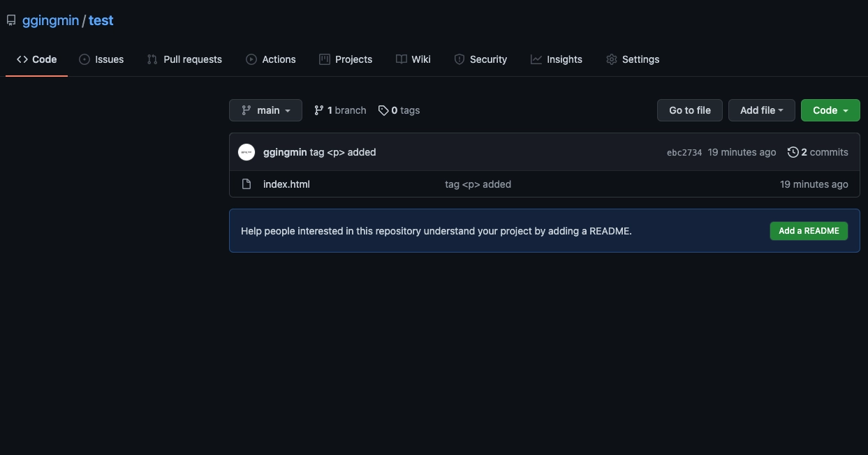
Task: Switch to the Issues tab
Action: pyautogui.click(x=101, y=59)
